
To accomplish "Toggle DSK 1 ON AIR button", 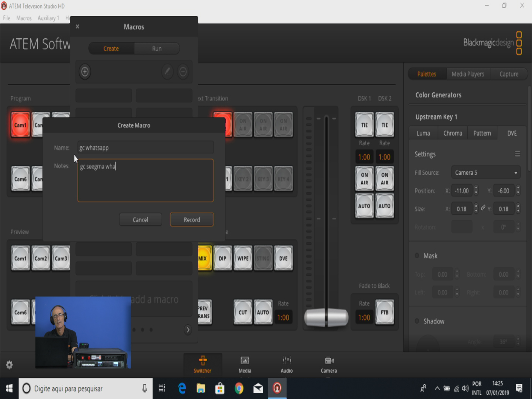I will pyautogui.click(x=364, y=179).
